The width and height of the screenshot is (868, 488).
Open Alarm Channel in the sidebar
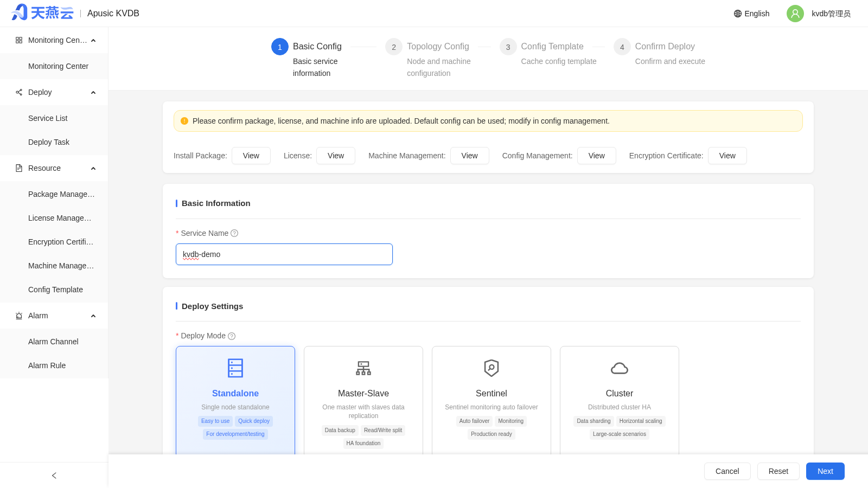click(x=54, y=342)
